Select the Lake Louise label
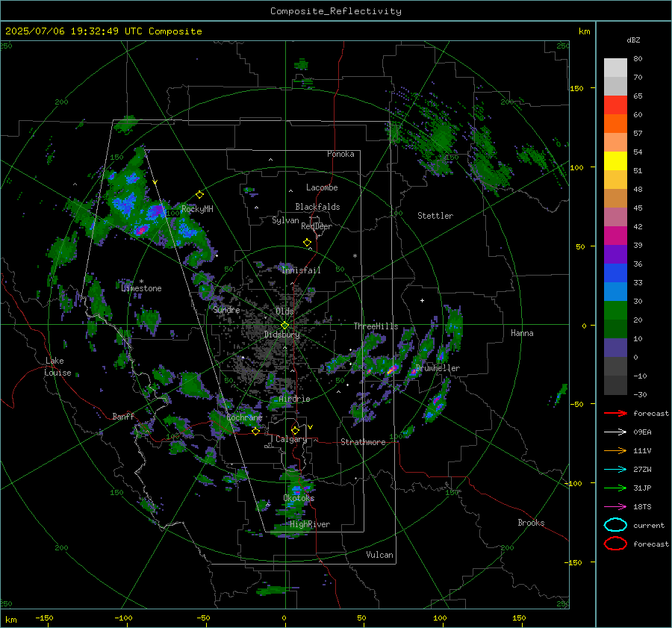 pos(57,367)
